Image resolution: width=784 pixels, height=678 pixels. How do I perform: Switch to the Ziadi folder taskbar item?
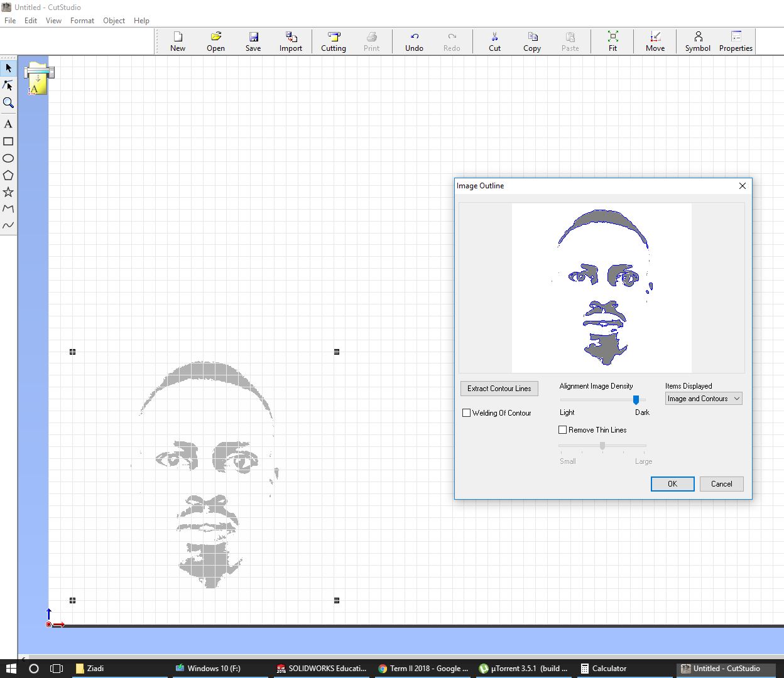[x=120, y=669]
